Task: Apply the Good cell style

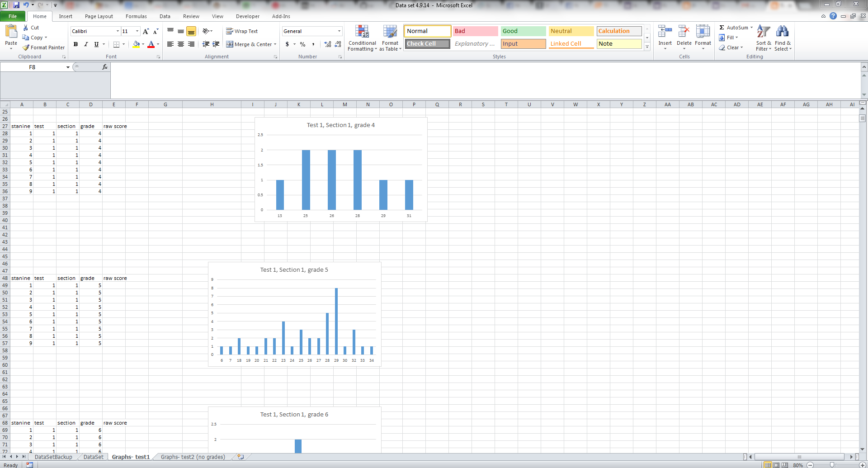Action: [x=523, y=31]
